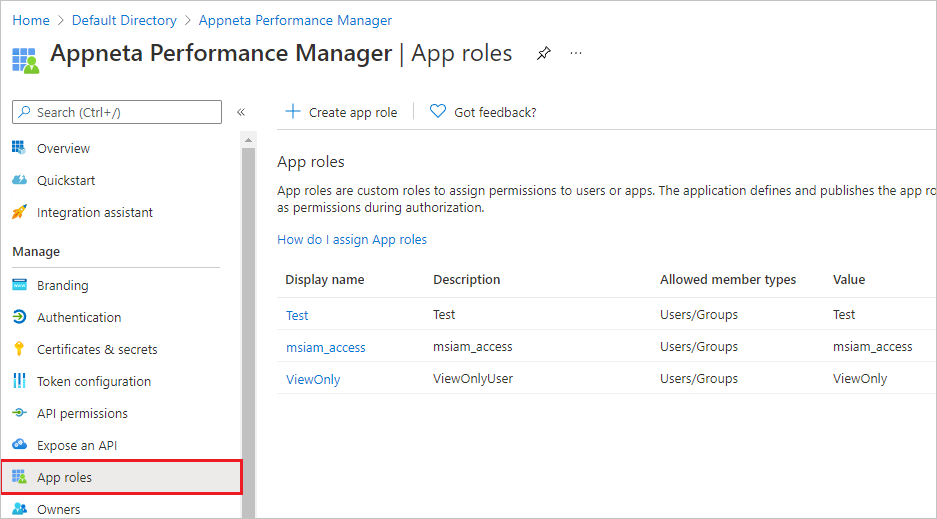937x519 pixels.
Task: Open the more options ellipsis menu
Action: click(x=576, y=54)
